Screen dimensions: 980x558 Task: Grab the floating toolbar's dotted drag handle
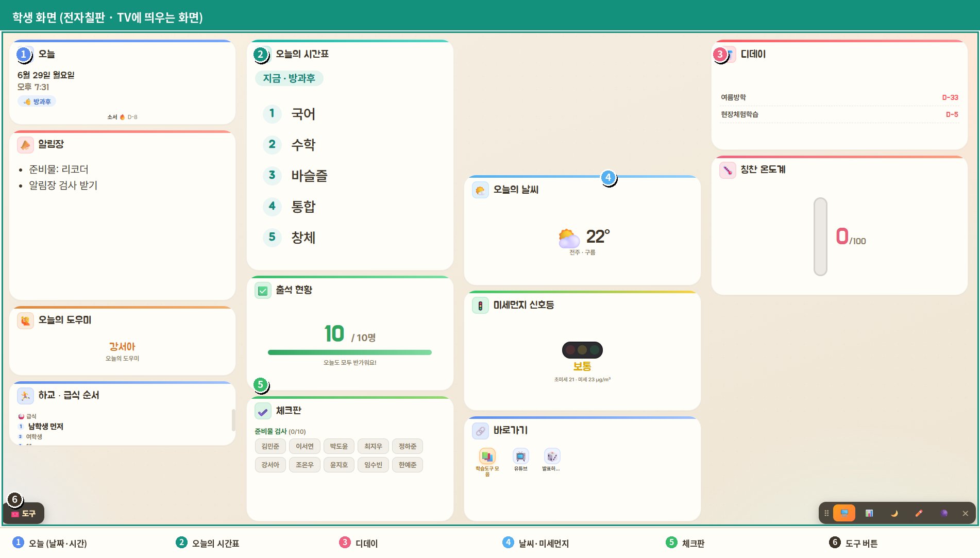coord(826,513)
